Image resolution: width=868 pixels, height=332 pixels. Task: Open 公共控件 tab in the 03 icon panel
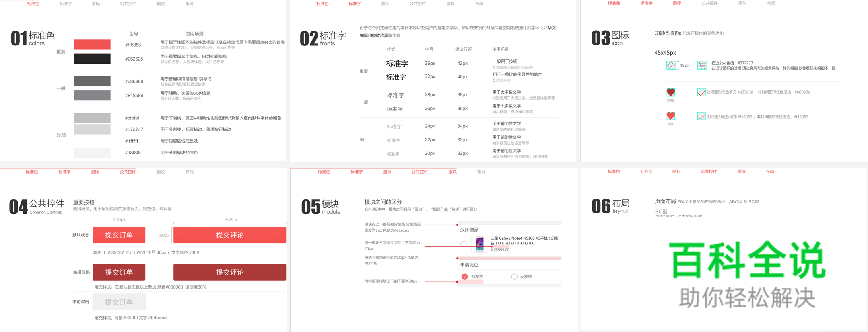[x=709, y=3]
